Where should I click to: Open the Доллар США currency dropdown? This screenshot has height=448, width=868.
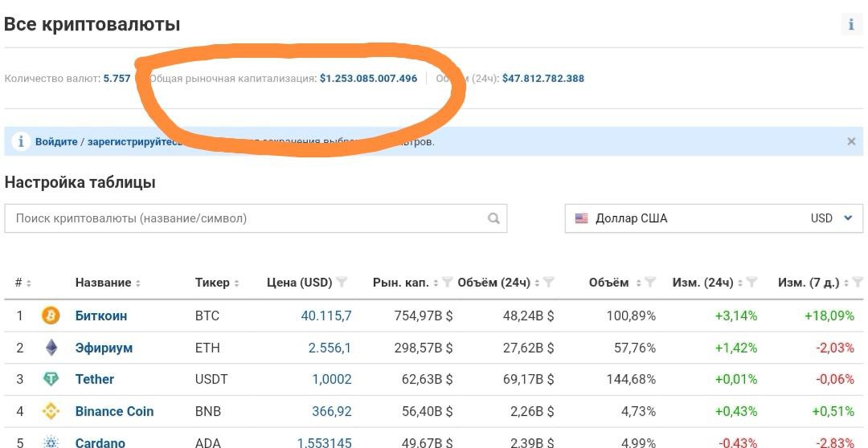714,218
